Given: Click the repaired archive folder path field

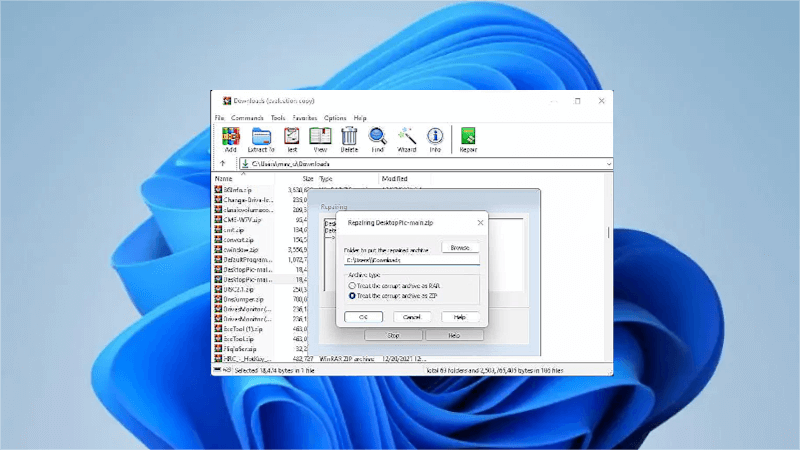Looking at the screenshot, I should click(410, 260).
